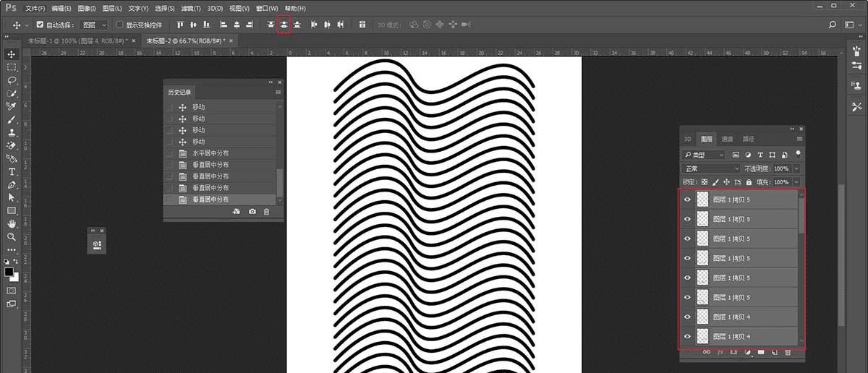The height and width of the screenshot is (373, 868).
Task: Click the search icon in options bar
Action: [x=833, y=25]
